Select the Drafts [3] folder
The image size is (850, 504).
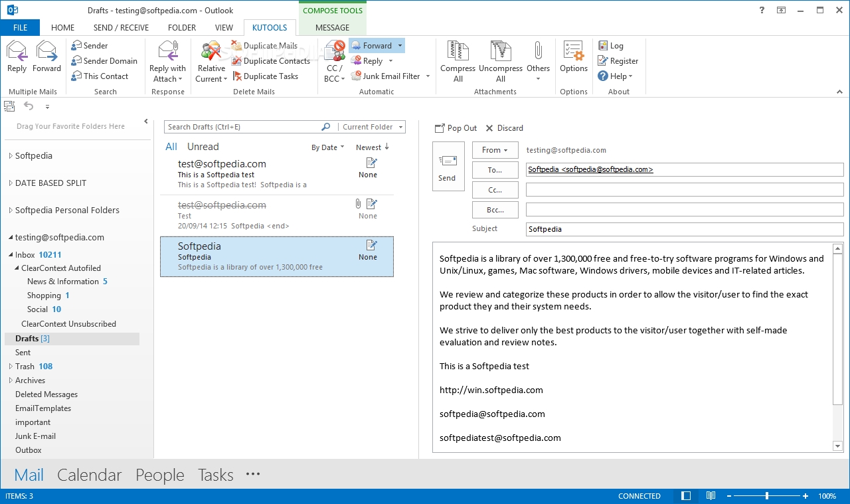(x=72, y=339)
